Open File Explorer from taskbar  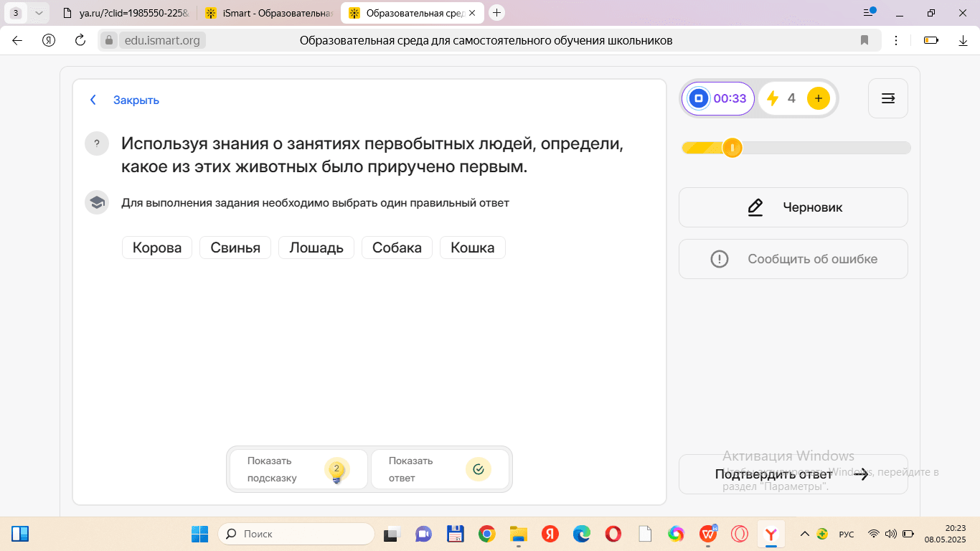point(518,534)
